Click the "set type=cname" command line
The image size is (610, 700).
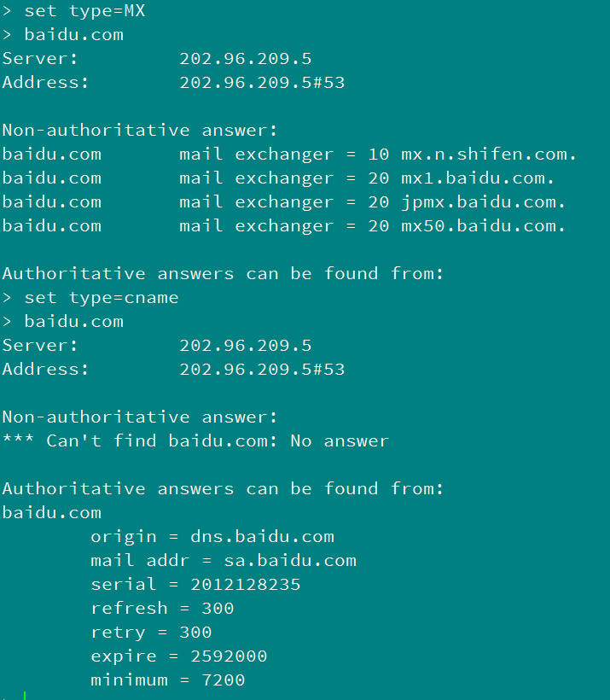[x=101, y=298]
